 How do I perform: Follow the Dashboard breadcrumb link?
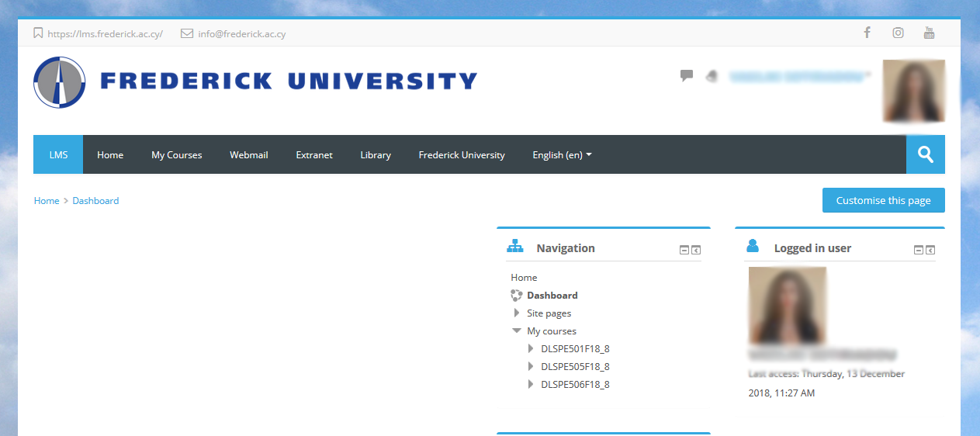pyautogui.click(x=95, y=200)
